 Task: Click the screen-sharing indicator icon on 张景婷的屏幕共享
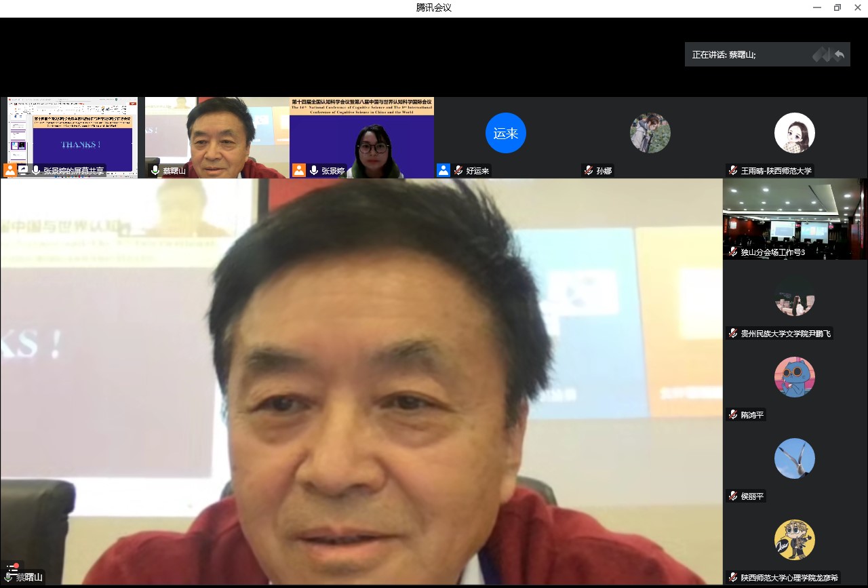tap(23, 170)
